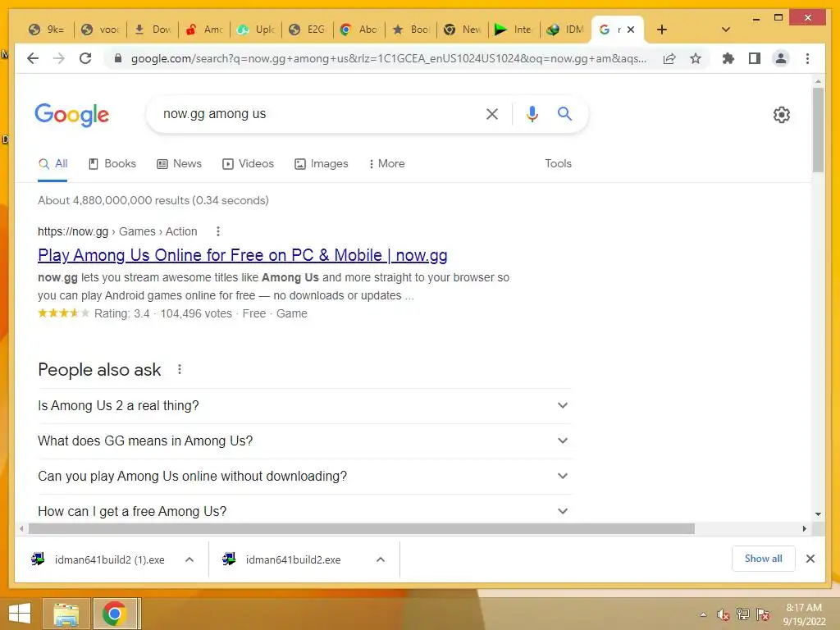840x630 pixels.
Task: Click the forward navigation arrow
Action: pyautogui.click(x=59, y=58)
